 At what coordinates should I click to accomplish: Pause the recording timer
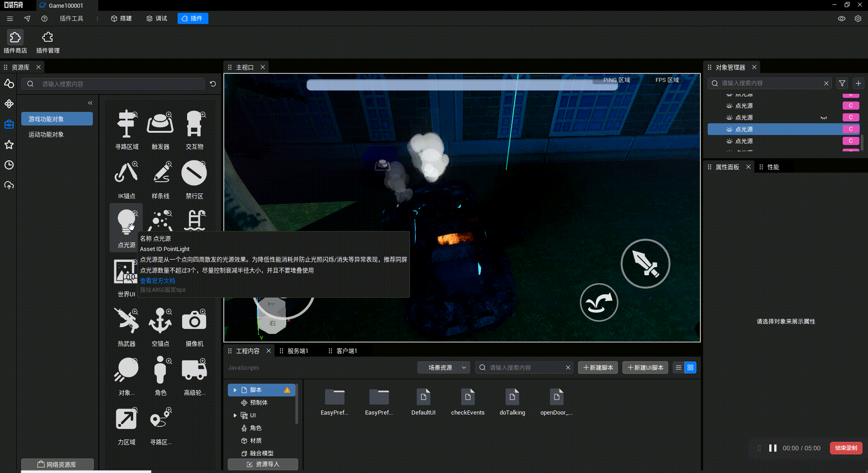[773, 448]
